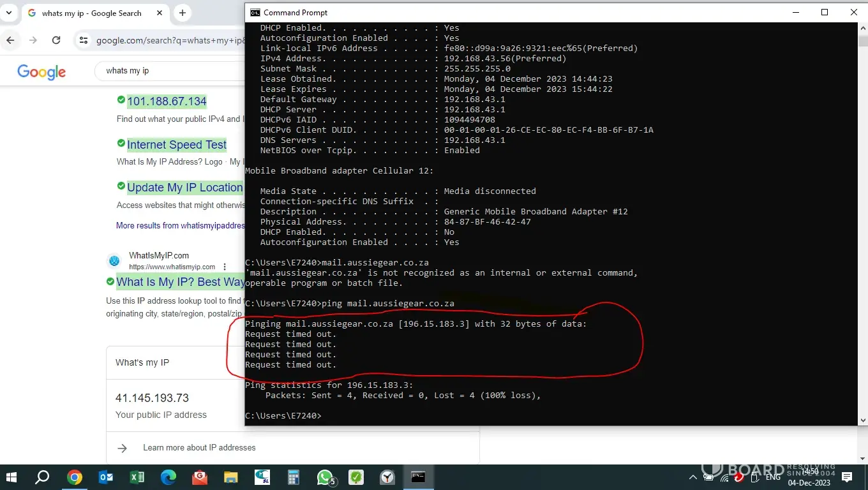The height and width of the screenshot is (490, 868).
Task: Open the green checkmark app on taskbar
Action: click(356, 477)
